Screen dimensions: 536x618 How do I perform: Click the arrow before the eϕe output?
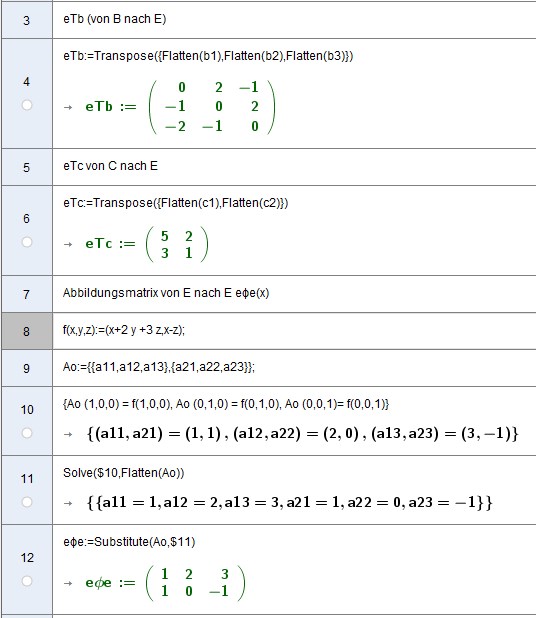(x=68, y=583)
